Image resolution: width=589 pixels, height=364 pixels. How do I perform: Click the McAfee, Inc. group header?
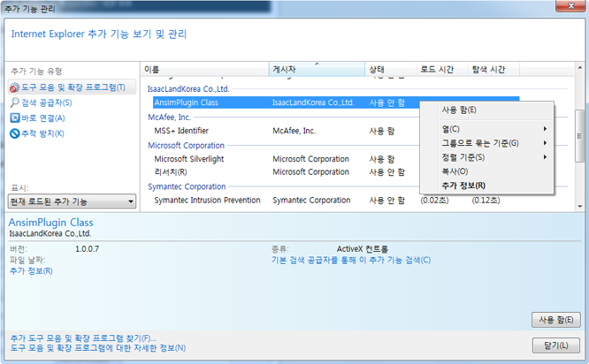coord(169,118)
